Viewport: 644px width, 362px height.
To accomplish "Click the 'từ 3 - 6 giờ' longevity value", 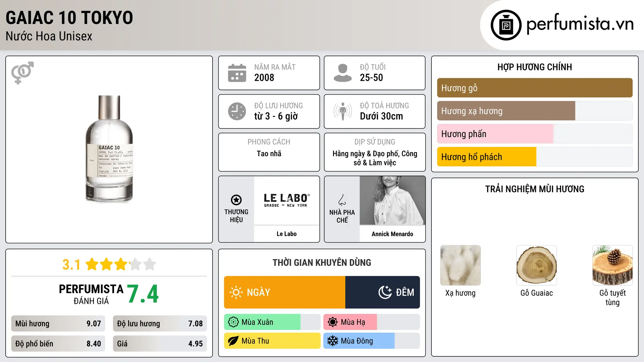I will 276,116.
